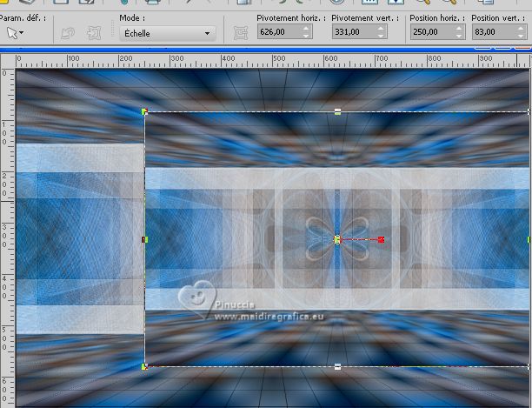
Task: Open the Param. déf. presets picker
Action: (16, 33)
